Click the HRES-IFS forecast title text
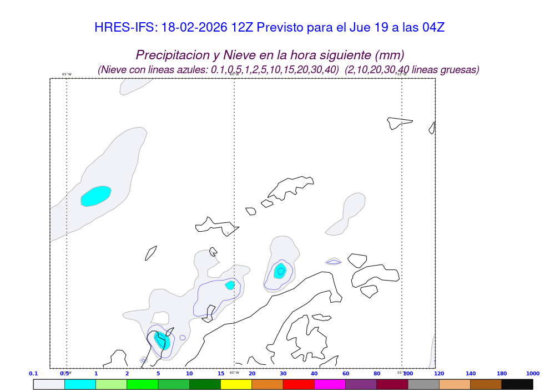The image size is (555, 392). [x=269, y=28]
